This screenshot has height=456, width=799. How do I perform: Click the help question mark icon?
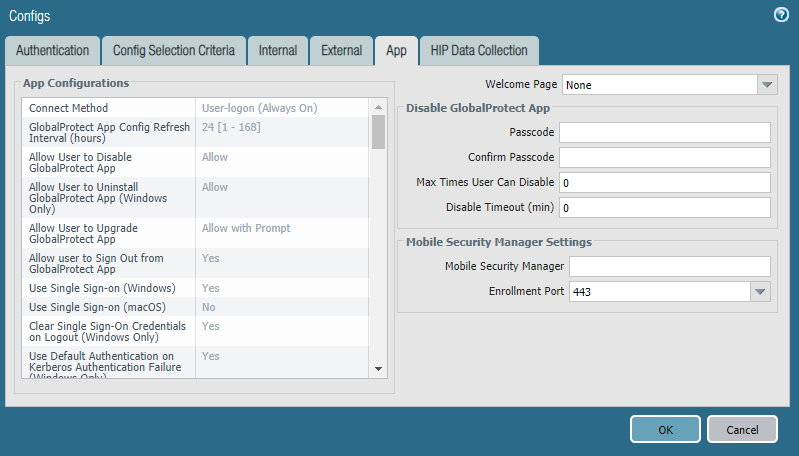click(781, 15)
